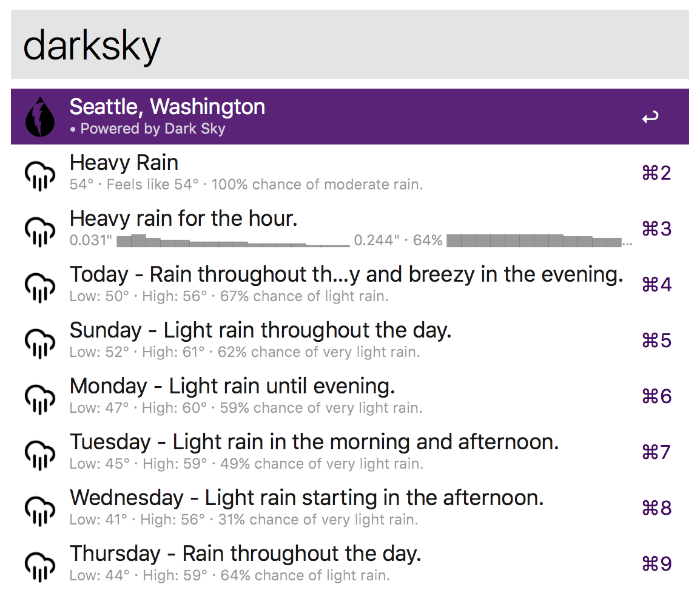Click the rain cloud icon for Tuesday
The width and height of the screenshot is (700, 601).
[x=40, y=455]
